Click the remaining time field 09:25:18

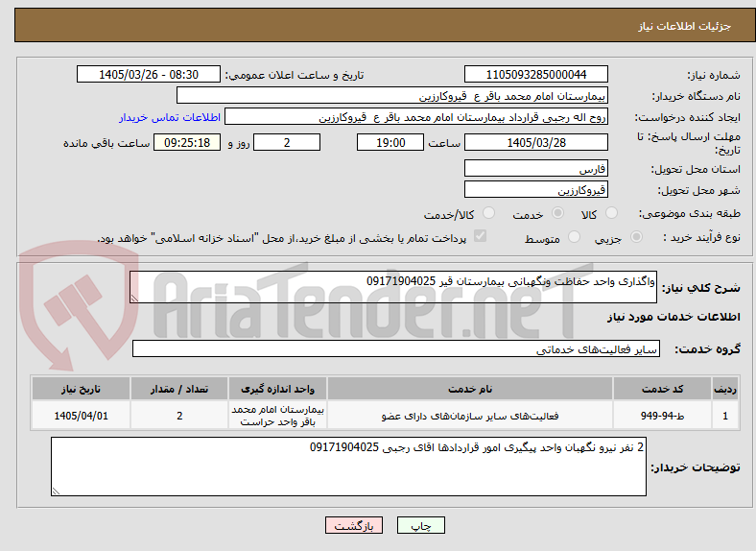coord(187,142)
